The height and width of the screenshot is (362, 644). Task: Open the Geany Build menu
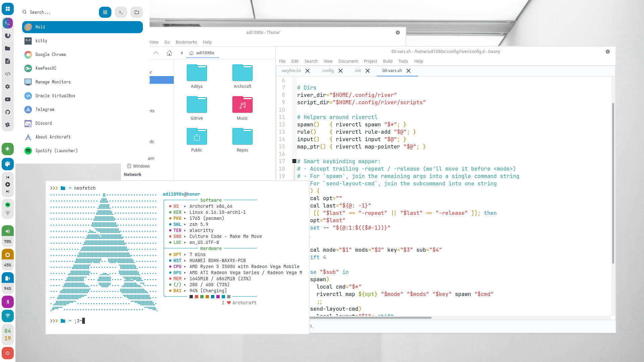click(x=387, y=61)
